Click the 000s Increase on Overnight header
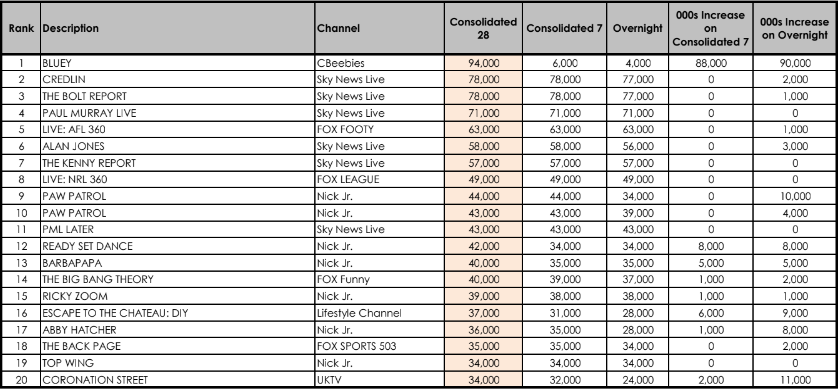The width and height of the screenshot is (839, 389). [795, 28]
